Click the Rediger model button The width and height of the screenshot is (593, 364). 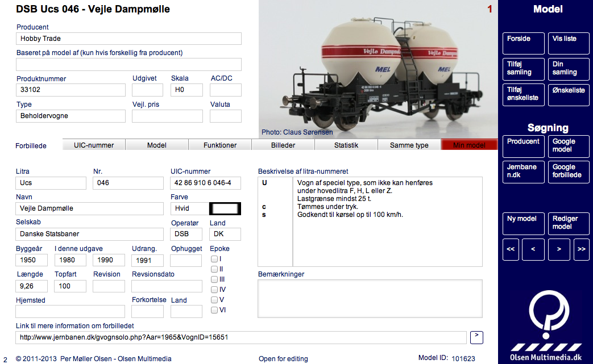[569, 224]
